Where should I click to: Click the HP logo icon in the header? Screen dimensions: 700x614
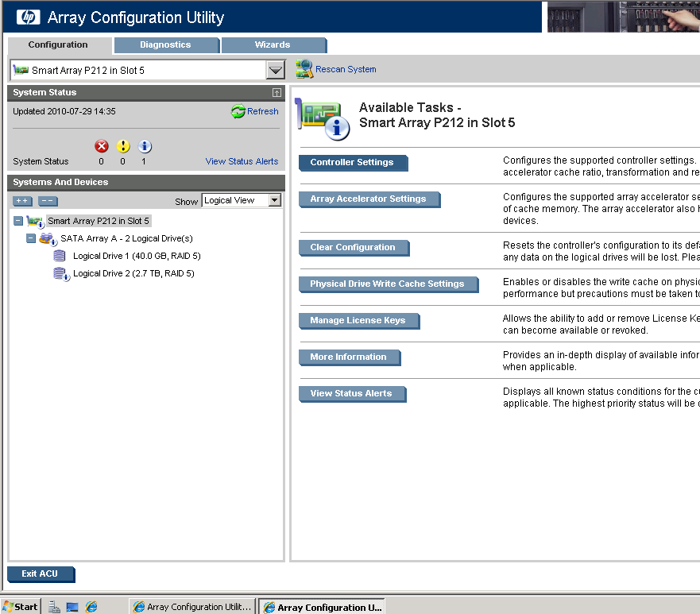28,17
